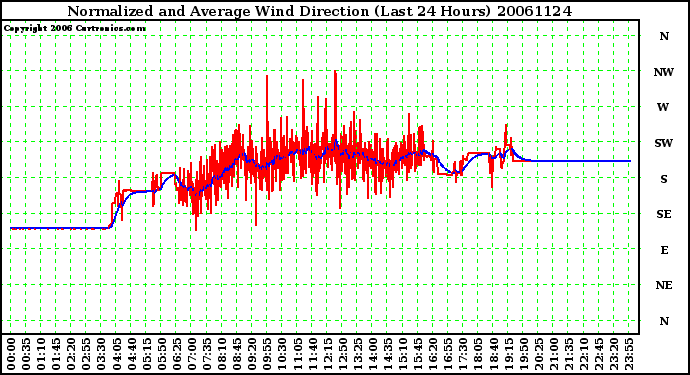Click the 00:35 time axis label
This screenshot has width=690, height=375.
point(26,354)
